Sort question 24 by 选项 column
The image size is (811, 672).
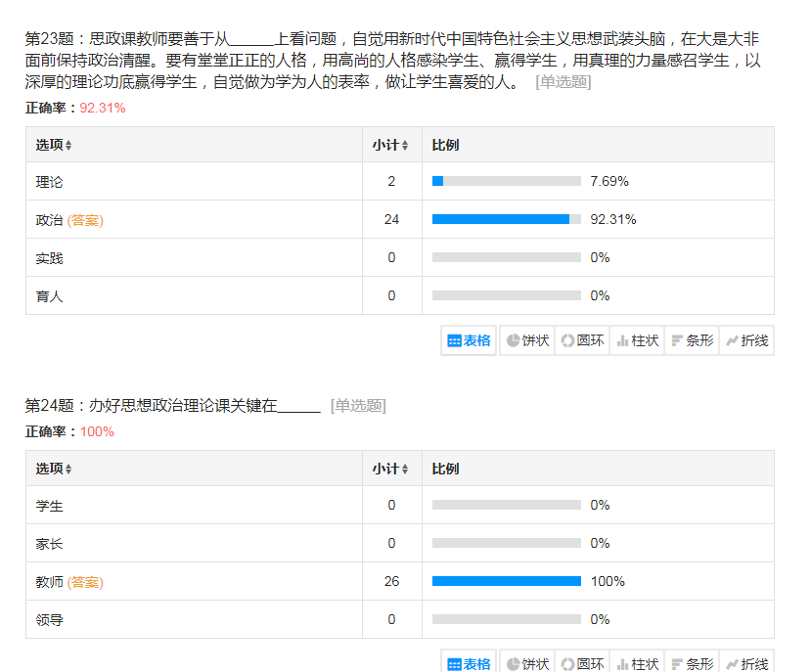(54, 469)
